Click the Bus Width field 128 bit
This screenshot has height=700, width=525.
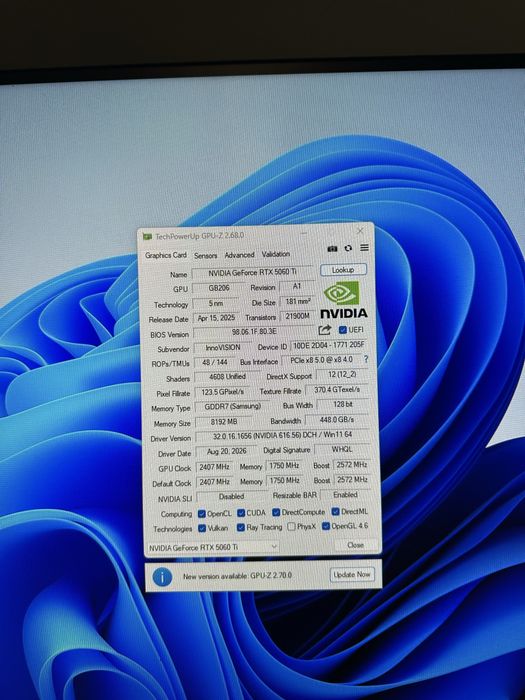pyautogui.click(x=343, y=404)
